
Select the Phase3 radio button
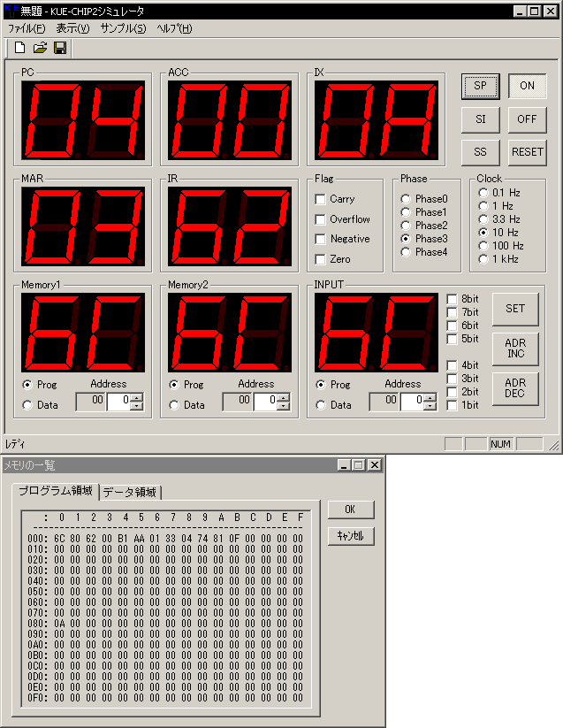pyautogui.click(x=406, y=239)
